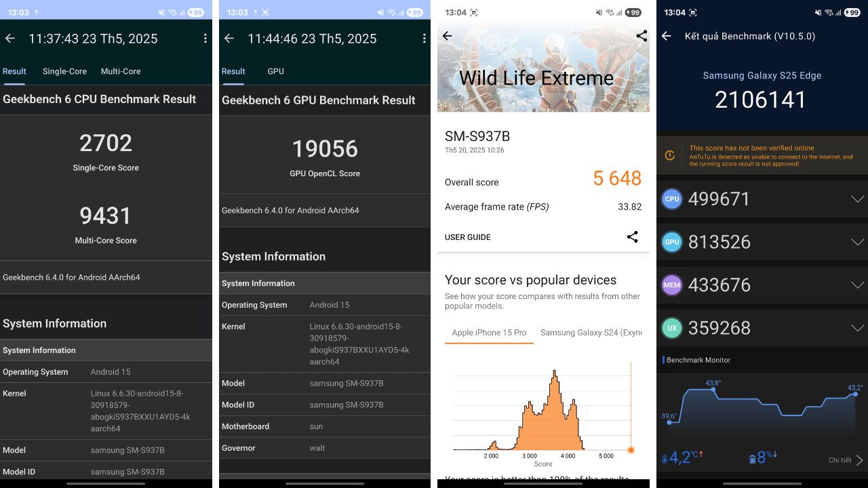
Task: Tap the orange score marker on histogram
Action: 631,450
